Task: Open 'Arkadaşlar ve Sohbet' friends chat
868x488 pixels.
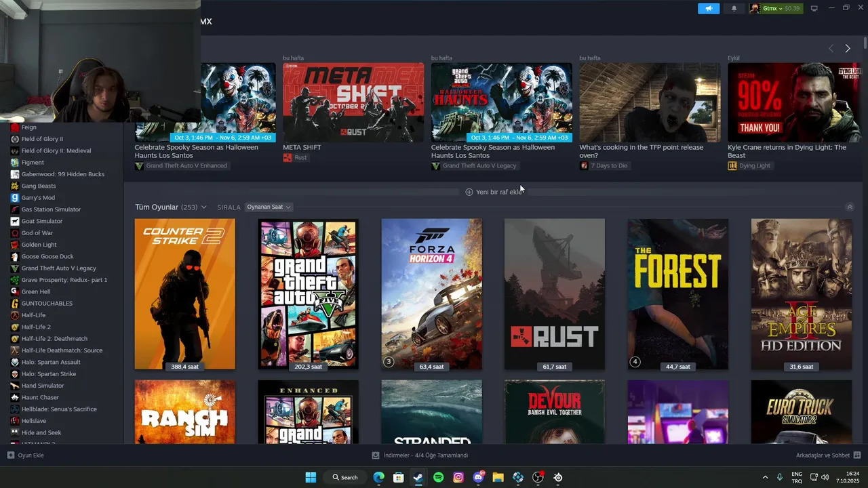Action: tap(828, 455)
